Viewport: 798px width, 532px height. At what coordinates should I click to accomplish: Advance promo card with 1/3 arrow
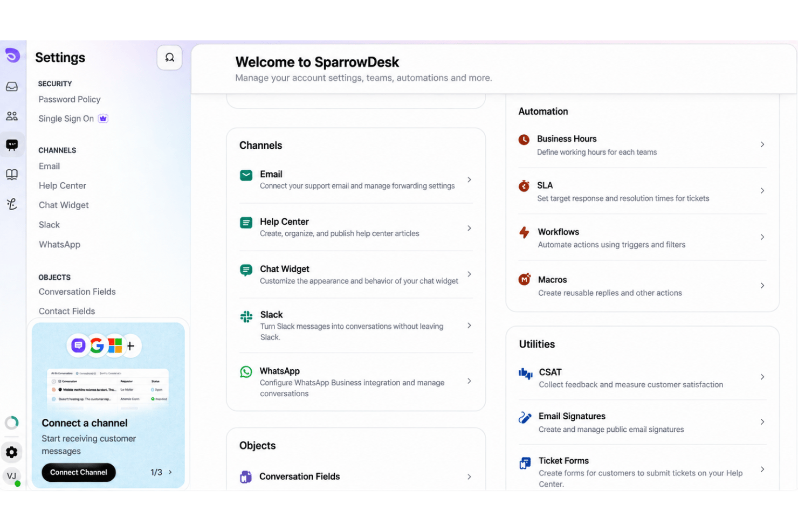click(x=170, y=472)
